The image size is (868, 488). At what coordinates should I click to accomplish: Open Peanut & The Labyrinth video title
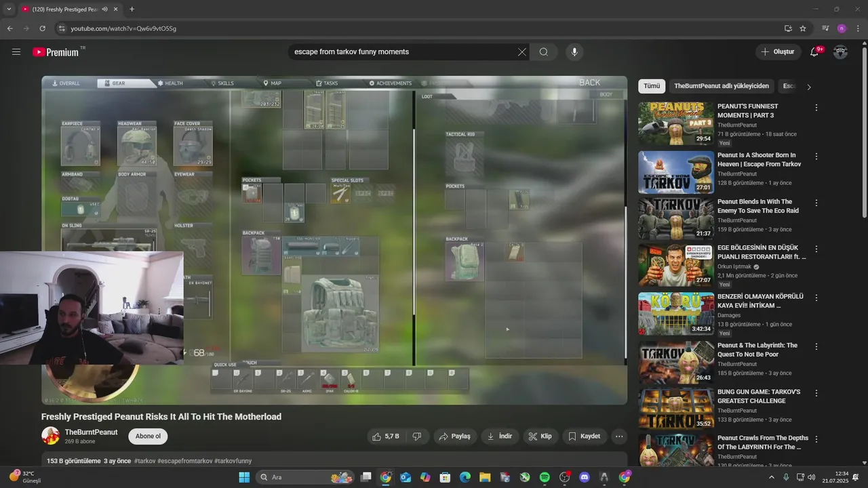[x=757, y=350]
